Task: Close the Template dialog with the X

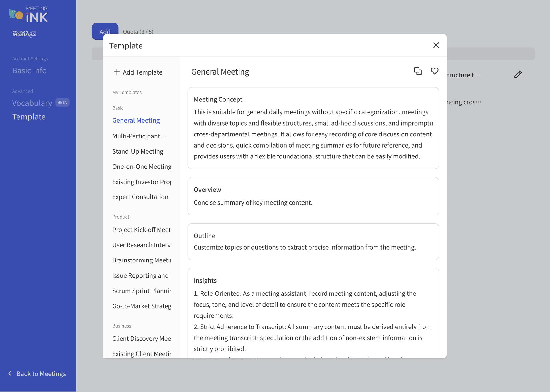Action: point(436,45)
